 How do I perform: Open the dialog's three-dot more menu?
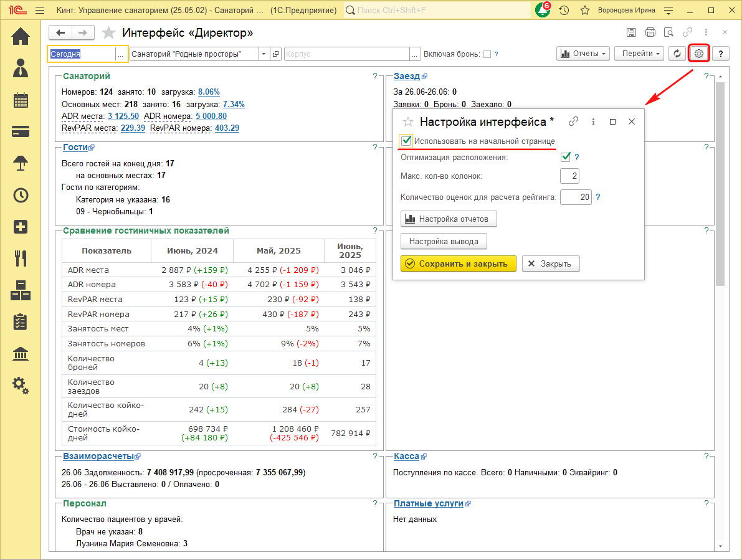(x=593, y=121)
